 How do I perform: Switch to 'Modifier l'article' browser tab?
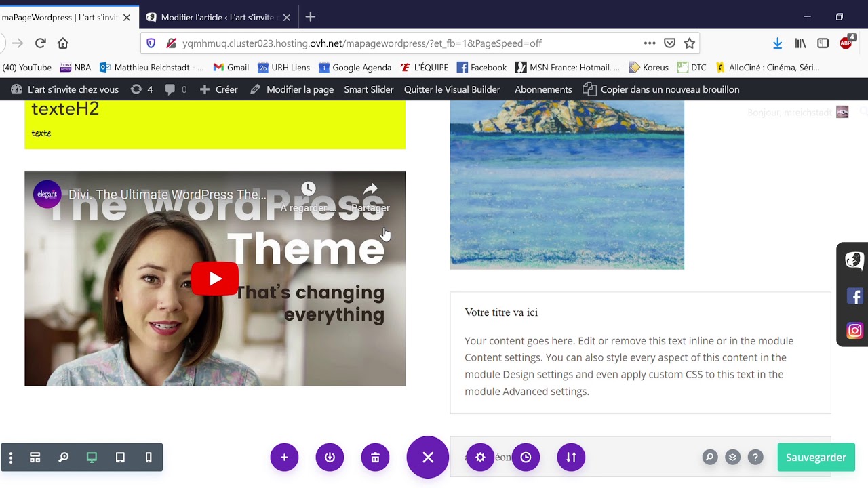pyautogui.click(x=217, y=17)
